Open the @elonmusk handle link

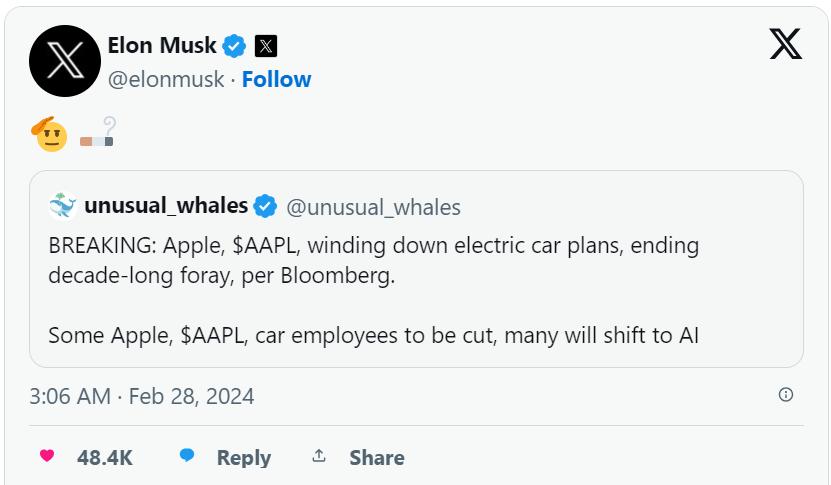pos(166,80)
